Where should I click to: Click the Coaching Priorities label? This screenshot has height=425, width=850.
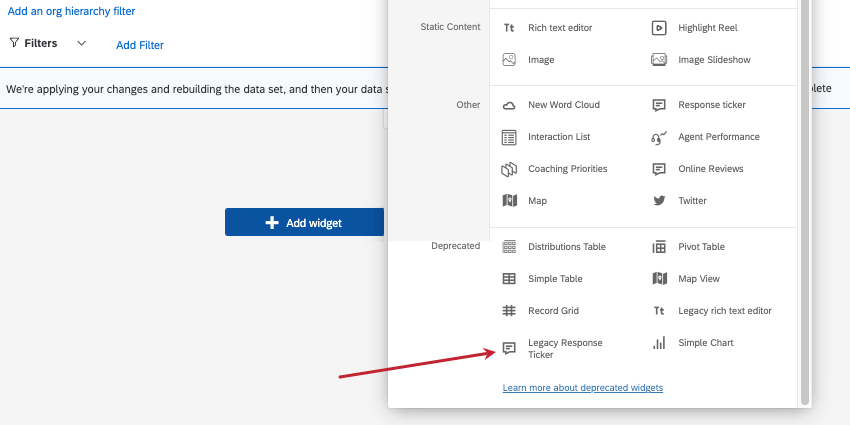point(568,169)
